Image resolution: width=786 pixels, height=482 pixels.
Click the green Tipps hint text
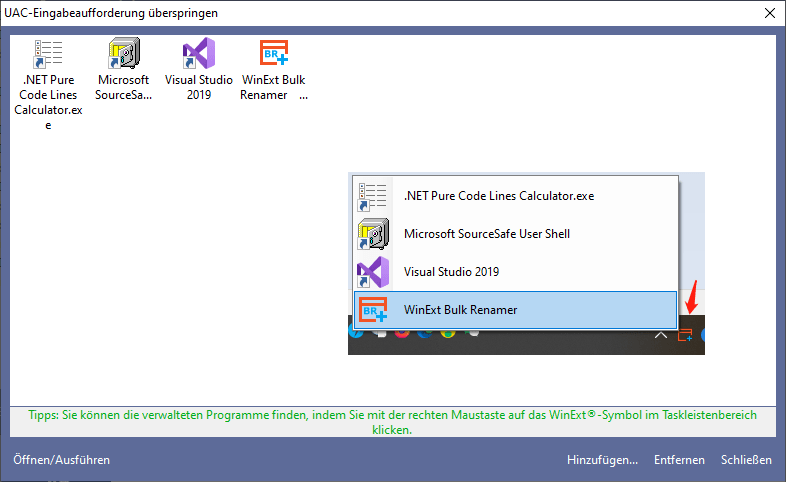392,422
